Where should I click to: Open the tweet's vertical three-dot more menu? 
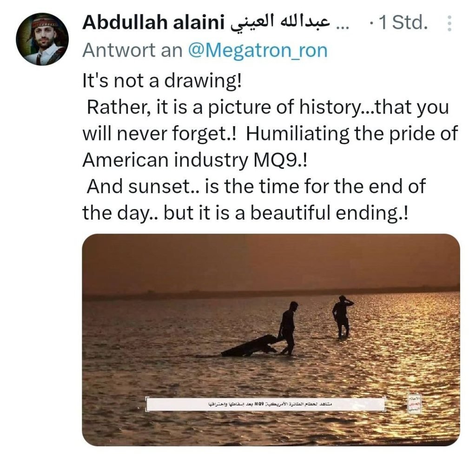point(449,23)
